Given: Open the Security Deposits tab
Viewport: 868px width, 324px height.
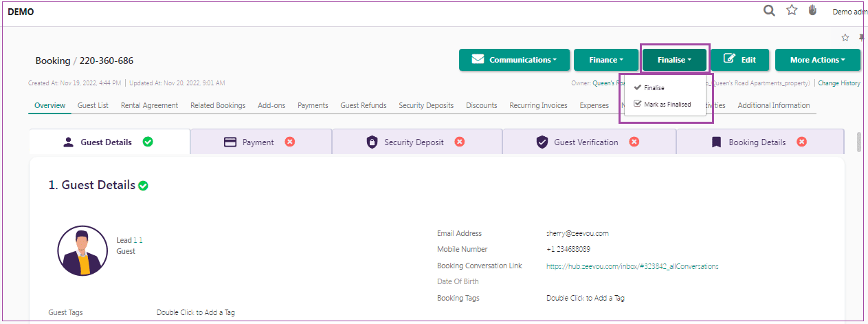Looking at the screenshot, I should point(426,105).
